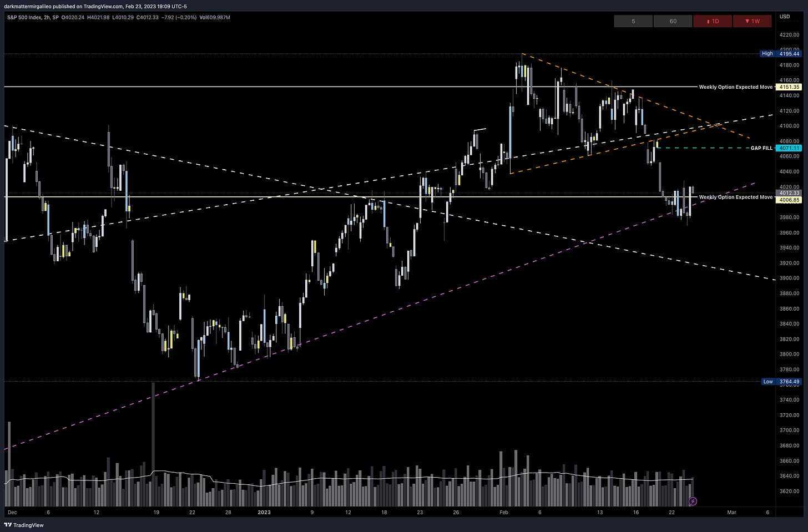The height and width of the screenshot is (532, 808).
Task: Click the 28 date label on time axis
Action: tap(228, 512)
